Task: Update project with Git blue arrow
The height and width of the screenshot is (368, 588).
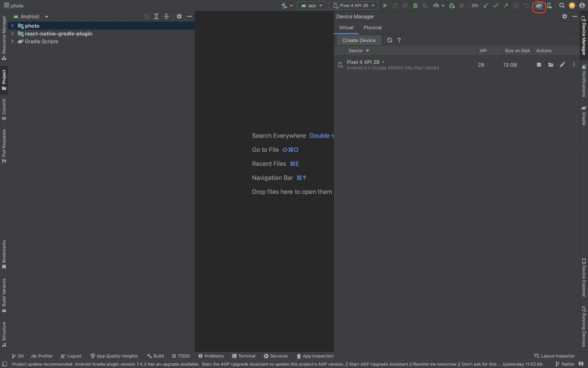Action: (x=486, y=6)
